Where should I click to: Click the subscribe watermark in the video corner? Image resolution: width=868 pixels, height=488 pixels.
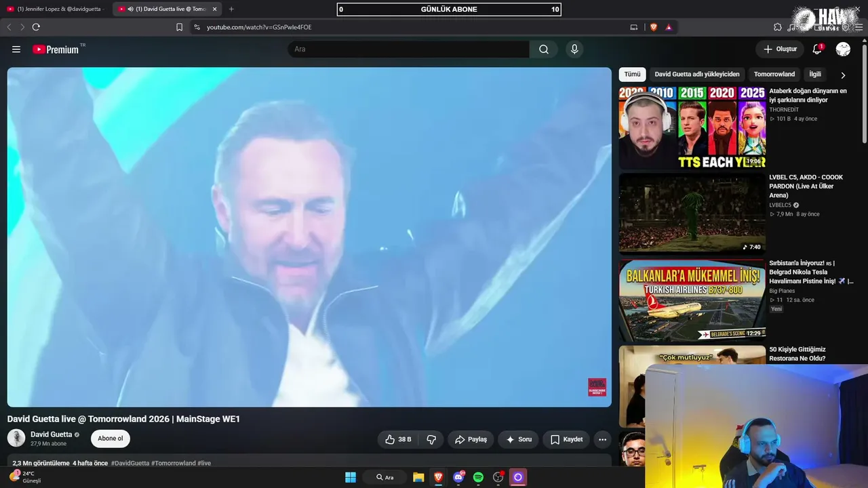click(x=597, y=387)
